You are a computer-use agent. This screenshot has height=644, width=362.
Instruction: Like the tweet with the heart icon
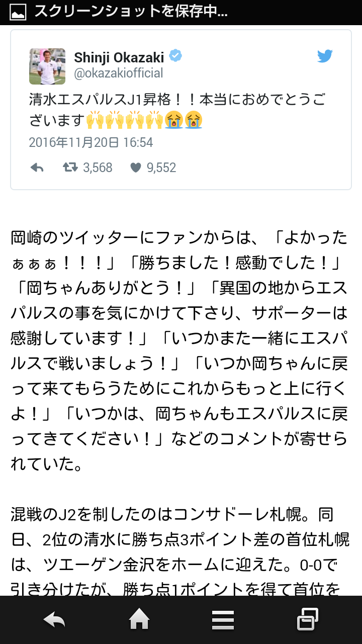[135, 168]
